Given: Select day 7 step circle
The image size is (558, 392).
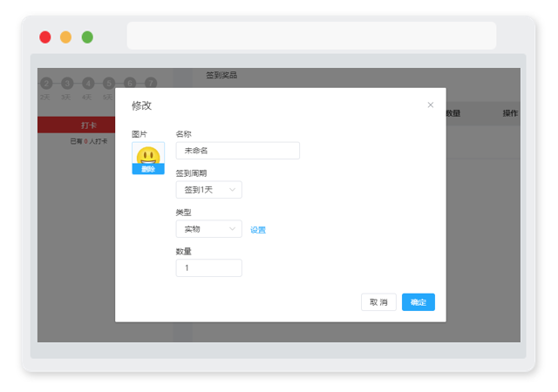Looking at the screenshot, I should point(151,84).
